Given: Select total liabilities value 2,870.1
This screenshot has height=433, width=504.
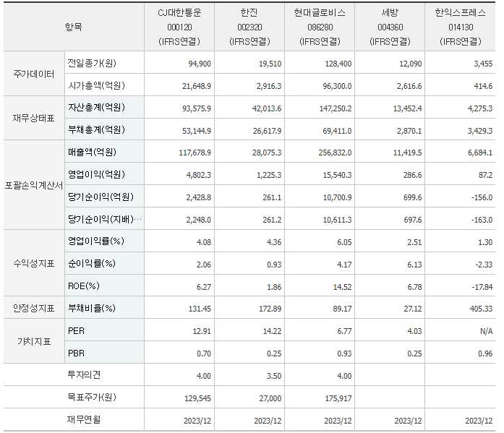Looking at the screenshot, I should (409, 131).
